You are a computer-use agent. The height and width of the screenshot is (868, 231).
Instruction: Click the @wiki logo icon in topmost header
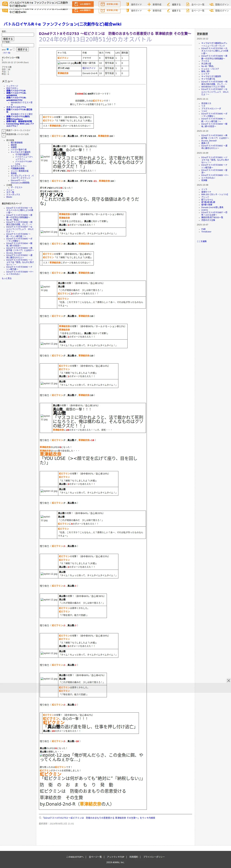click(5, 4)
